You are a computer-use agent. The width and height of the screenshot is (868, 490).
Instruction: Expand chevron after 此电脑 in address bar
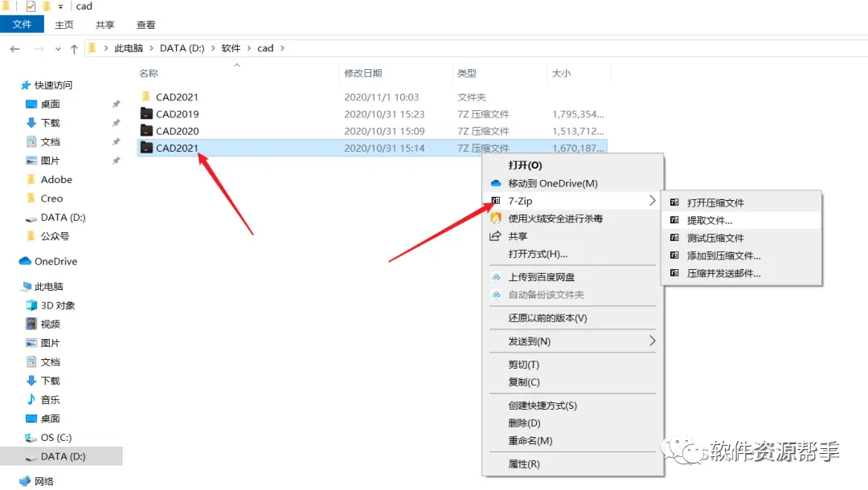click(x=151, y=48)
